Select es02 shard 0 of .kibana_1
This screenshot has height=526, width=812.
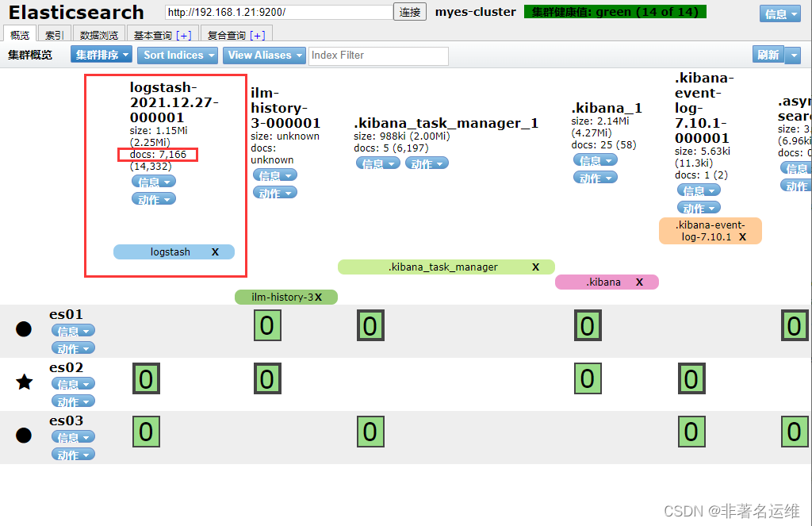588,378
